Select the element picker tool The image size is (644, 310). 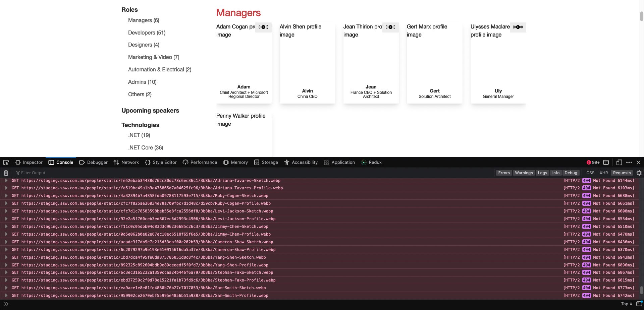(5, 162)
